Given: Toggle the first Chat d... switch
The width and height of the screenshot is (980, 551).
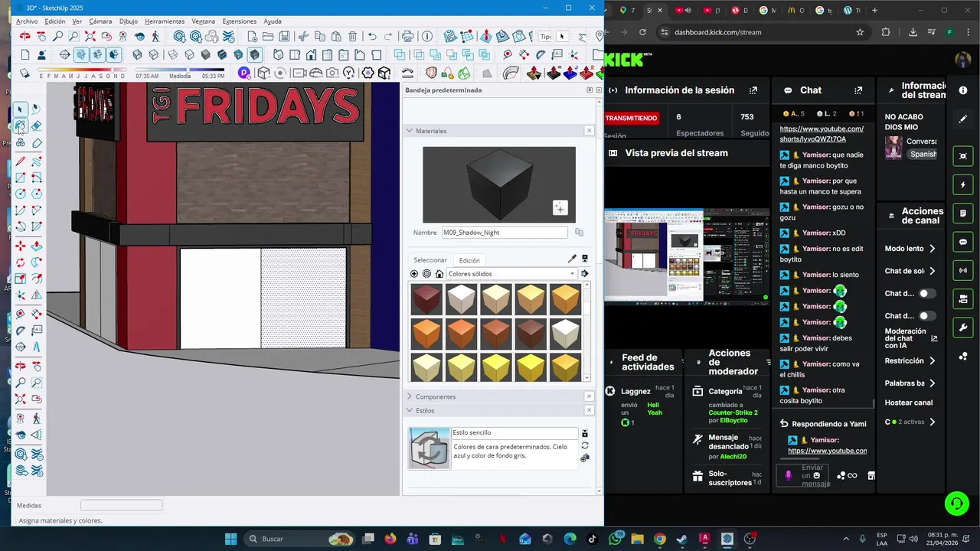Looking at the screenshot, I should [926, 293].
